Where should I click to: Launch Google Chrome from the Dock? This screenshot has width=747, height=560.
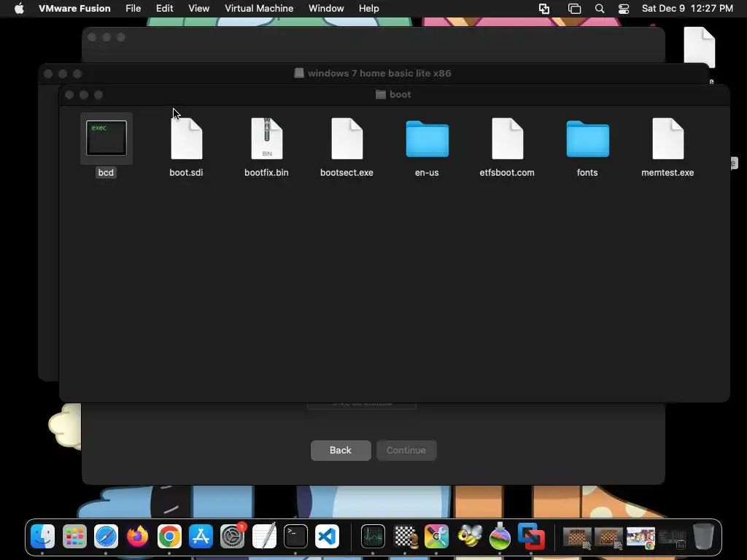[x=169, y=536]
